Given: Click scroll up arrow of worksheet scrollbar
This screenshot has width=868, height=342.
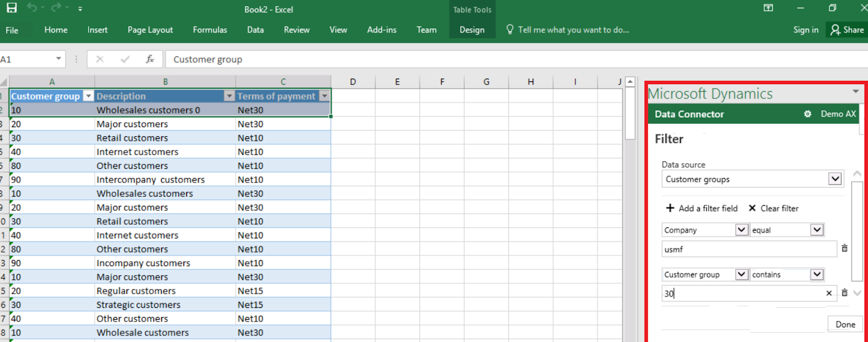Looking at the screenshot, I should (630, 82).
